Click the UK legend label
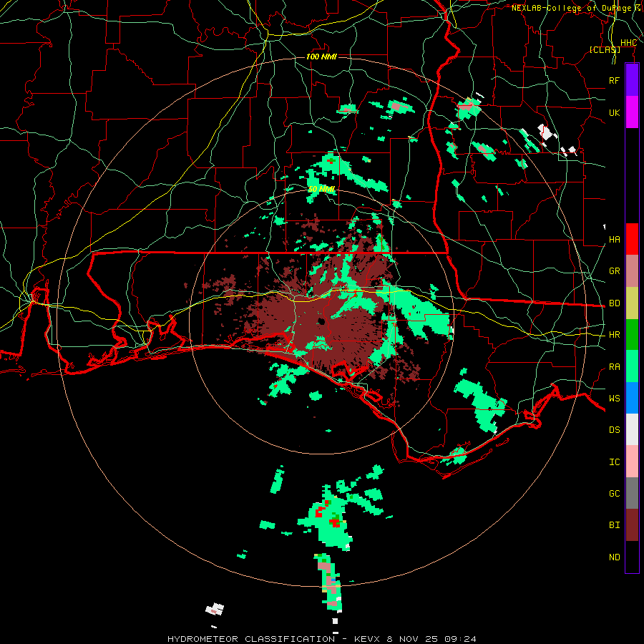 point(615,112)
